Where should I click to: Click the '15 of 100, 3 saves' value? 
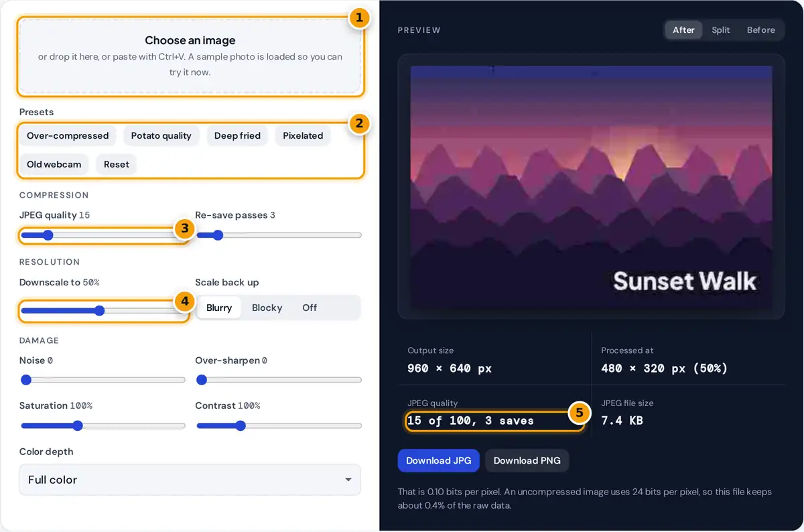[470, 421]
